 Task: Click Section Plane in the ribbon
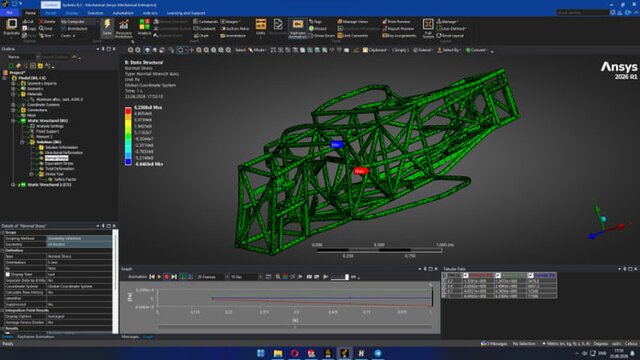(x=235, y=29)
